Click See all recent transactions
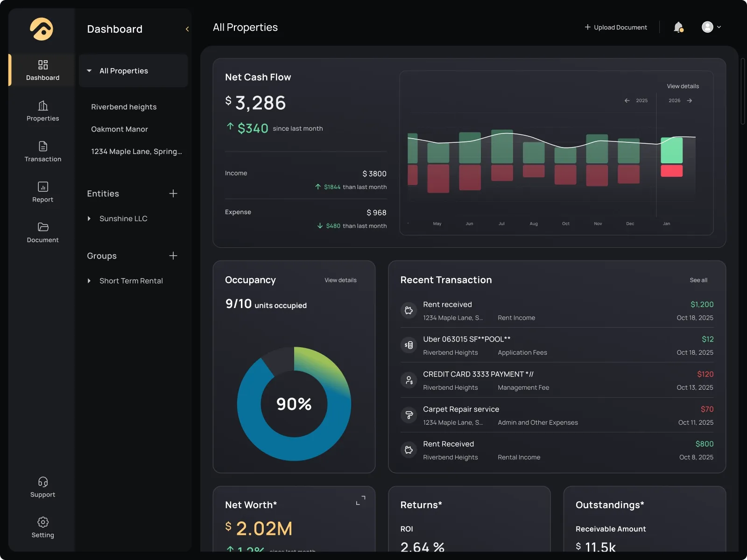This screenshot has width=747, height=560. [x=698, y=280]
